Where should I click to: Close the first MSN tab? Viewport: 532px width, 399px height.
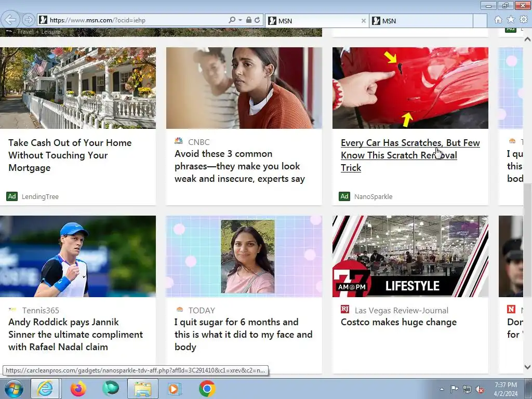point(363,21)
